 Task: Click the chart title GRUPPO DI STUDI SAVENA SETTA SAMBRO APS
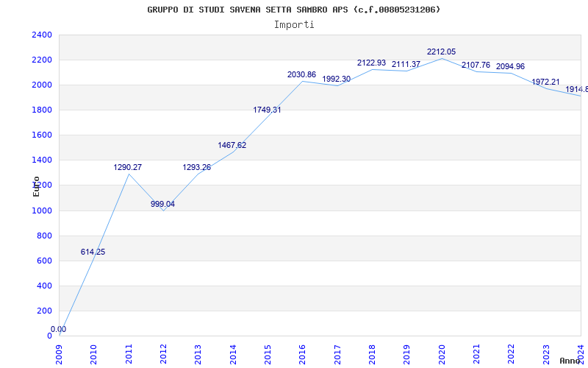click(293, 10)
